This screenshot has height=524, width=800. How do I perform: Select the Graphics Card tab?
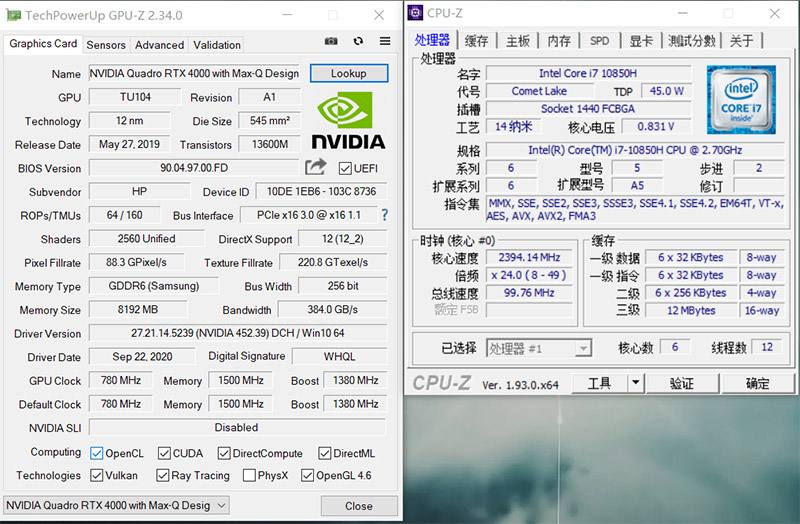coord(43,44)
